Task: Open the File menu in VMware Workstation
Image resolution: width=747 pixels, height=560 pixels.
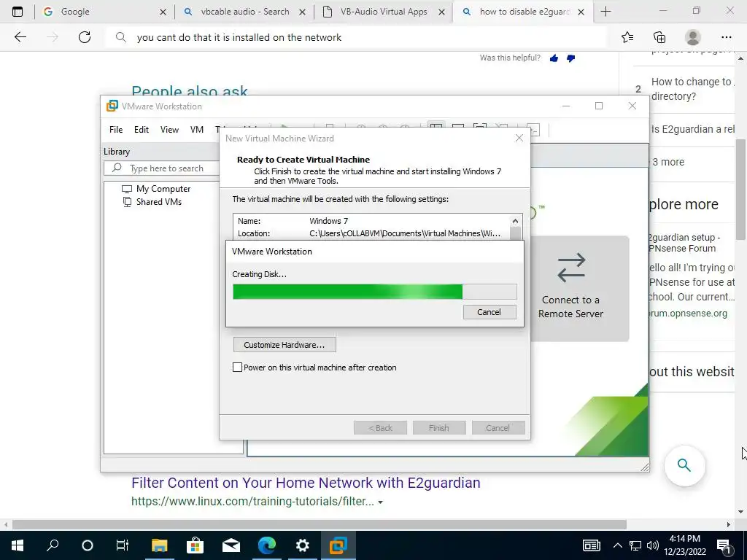Action: (x=116, y=130)
